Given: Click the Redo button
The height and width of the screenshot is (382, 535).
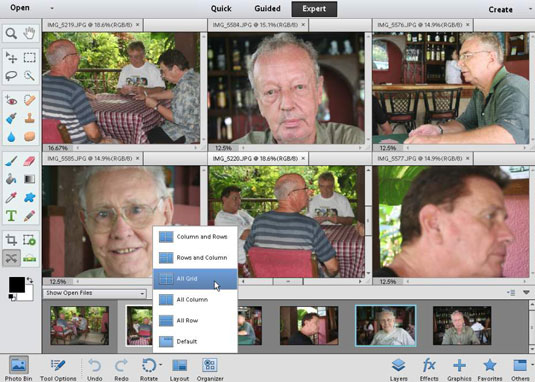Looking at the screenshot, I should click(x=121, y=369).
